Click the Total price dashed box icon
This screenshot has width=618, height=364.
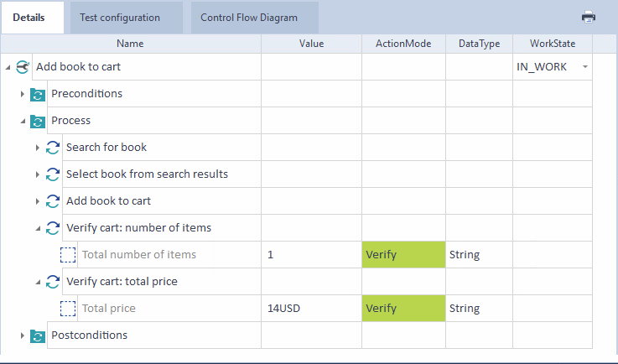tap(68, 309)
